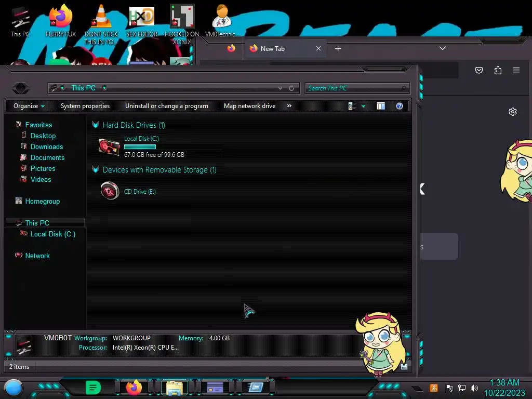Image resolution: width=532 pixels, height=399 pixels.
Task: Click the This PC address bar path
Action: tap(83, 88)
